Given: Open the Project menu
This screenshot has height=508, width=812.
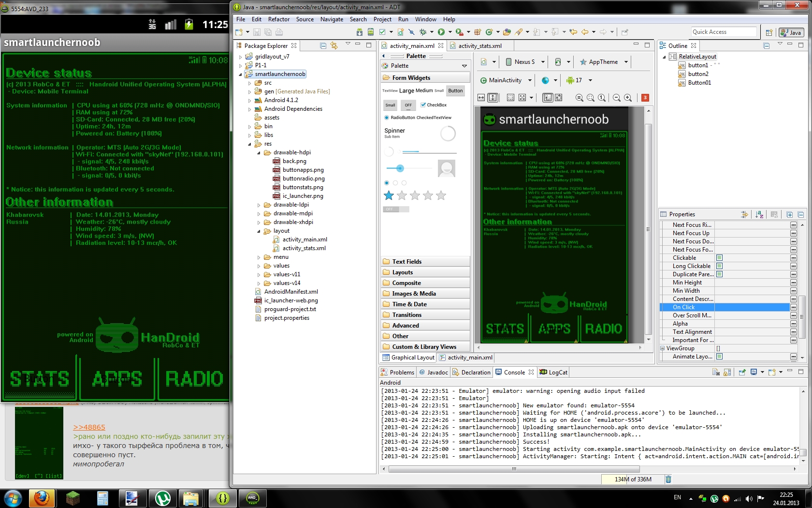Looking at the screenshot, I should click(x=382, y=19).
